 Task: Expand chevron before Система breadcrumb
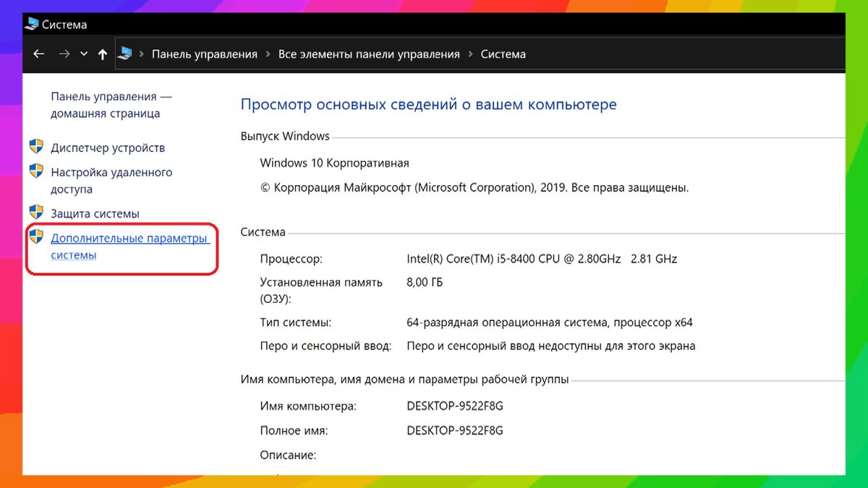coord(471,54)
